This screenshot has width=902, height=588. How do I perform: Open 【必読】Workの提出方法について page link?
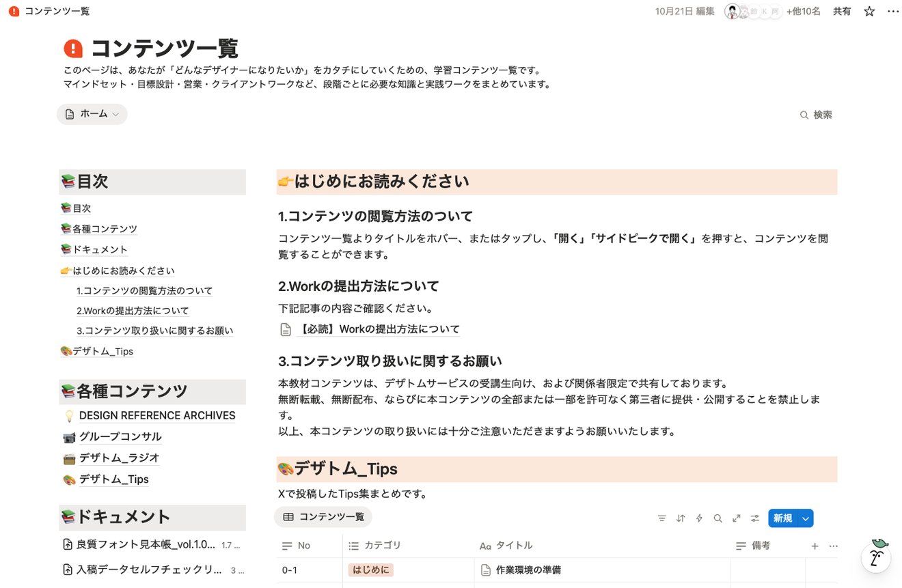tap(379, 329)
